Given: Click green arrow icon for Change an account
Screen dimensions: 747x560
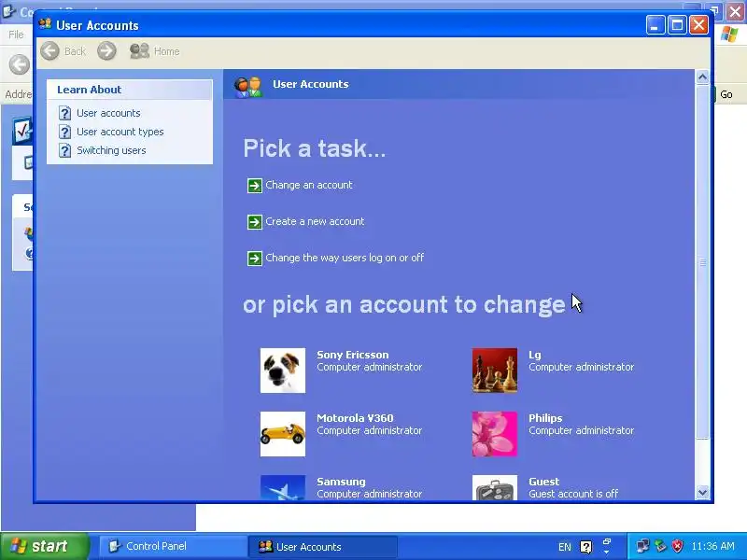Looking at the screenshot, I should coord(254,185).
